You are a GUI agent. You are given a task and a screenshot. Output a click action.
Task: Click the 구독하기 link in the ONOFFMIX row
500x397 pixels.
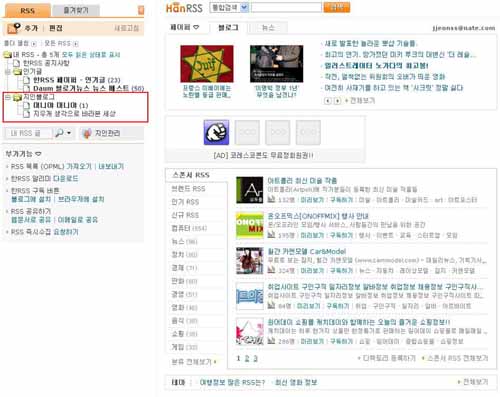(x=341, y=235)
